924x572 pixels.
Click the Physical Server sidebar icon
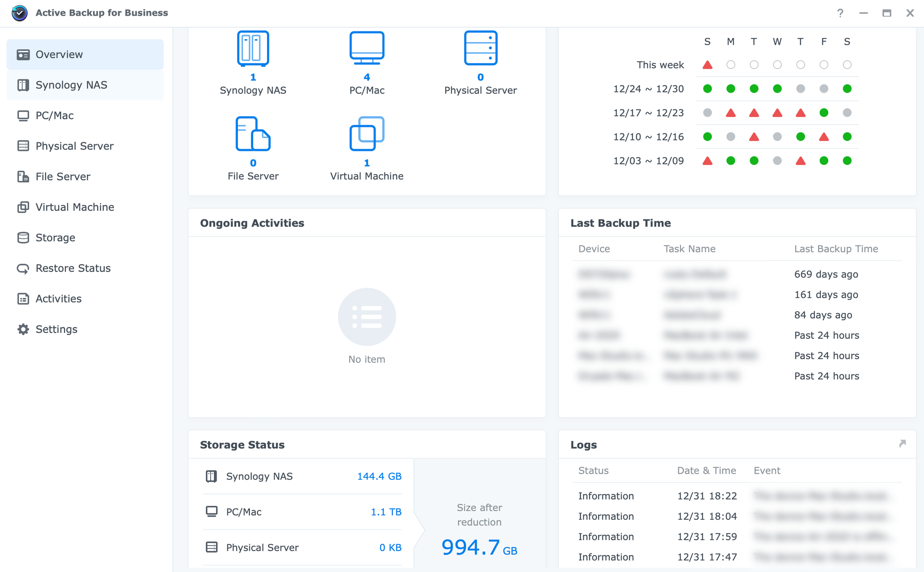point(23,146)
